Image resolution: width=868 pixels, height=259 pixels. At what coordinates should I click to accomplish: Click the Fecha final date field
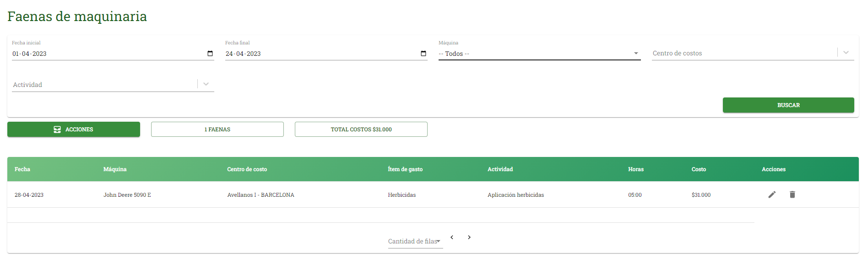click(x=326, y=54)
